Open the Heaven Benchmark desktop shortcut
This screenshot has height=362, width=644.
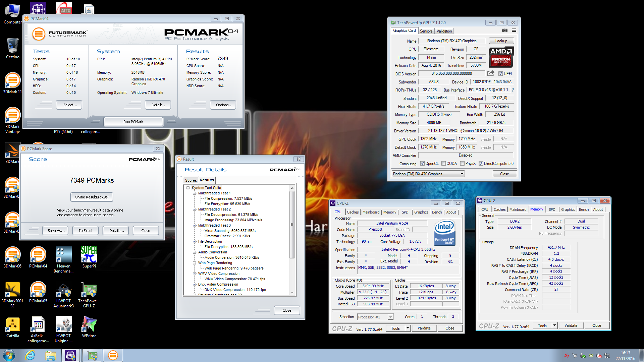click(x=63, y=260)
